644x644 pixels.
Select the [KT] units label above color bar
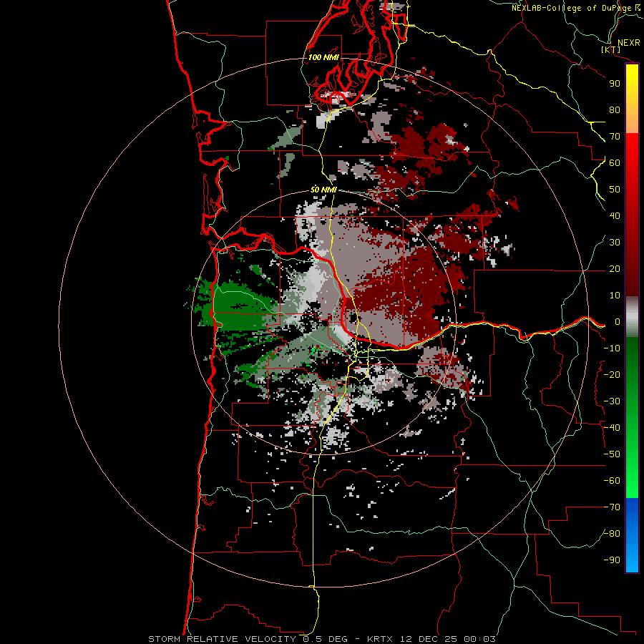point(611,49)
